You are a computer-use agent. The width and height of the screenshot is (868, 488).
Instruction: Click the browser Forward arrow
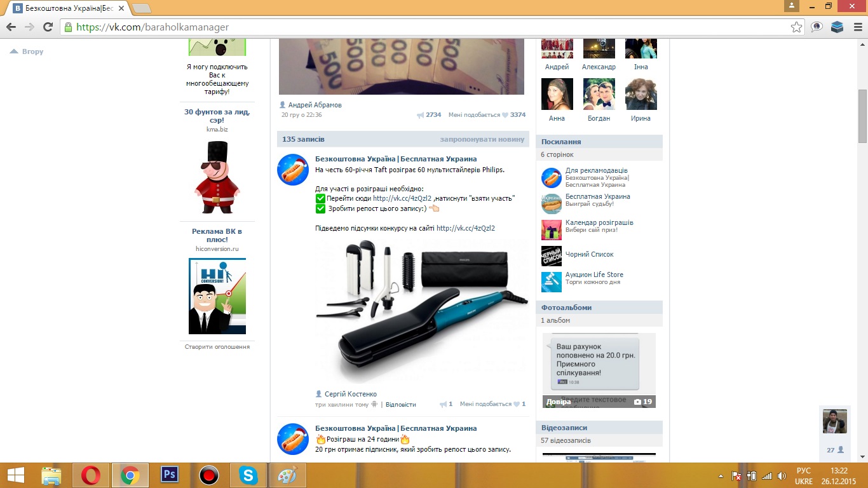pos(29,27)
